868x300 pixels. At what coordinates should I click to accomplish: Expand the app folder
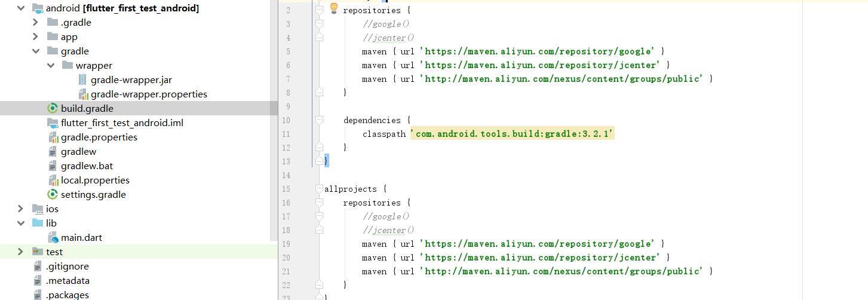pos(36,37)
